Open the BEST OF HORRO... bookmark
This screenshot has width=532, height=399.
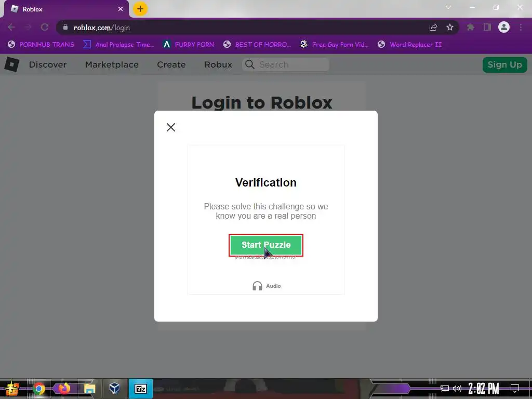coord(258,45)
